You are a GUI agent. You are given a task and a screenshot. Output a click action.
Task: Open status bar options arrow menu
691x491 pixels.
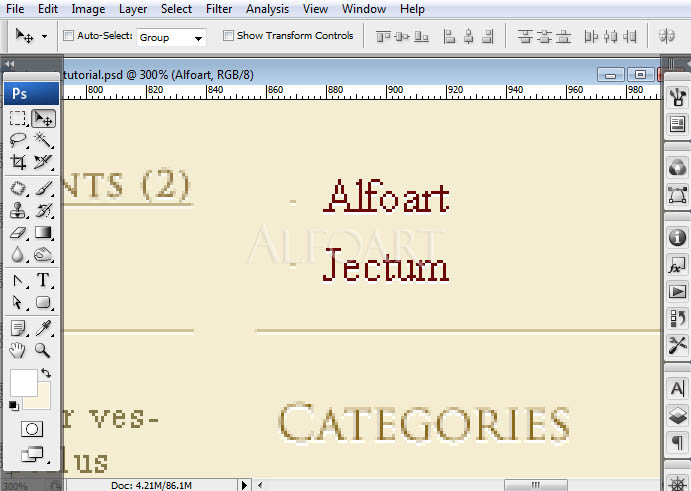(x=245, y=485)
